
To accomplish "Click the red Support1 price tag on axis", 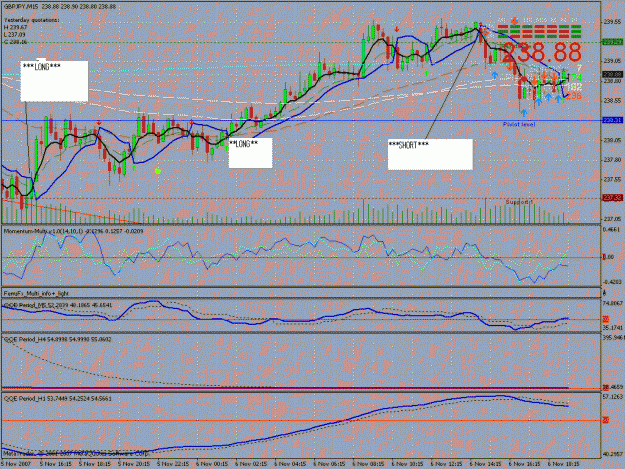I will [x=612, y=198].
